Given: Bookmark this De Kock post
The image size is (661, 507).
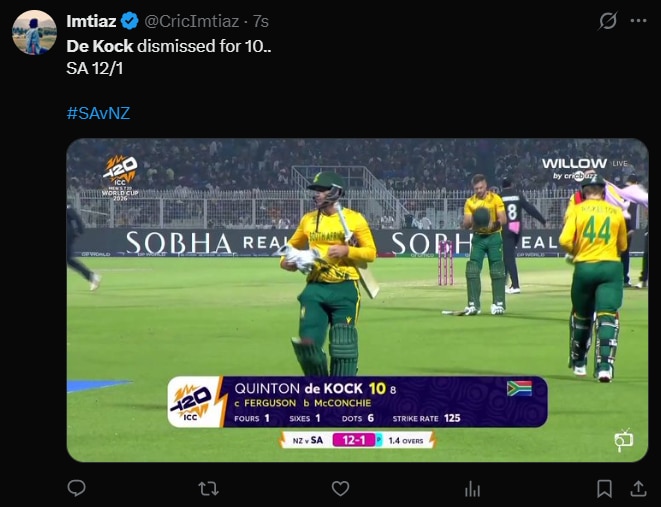Looking at the screenshot, I should pos(604,488).
